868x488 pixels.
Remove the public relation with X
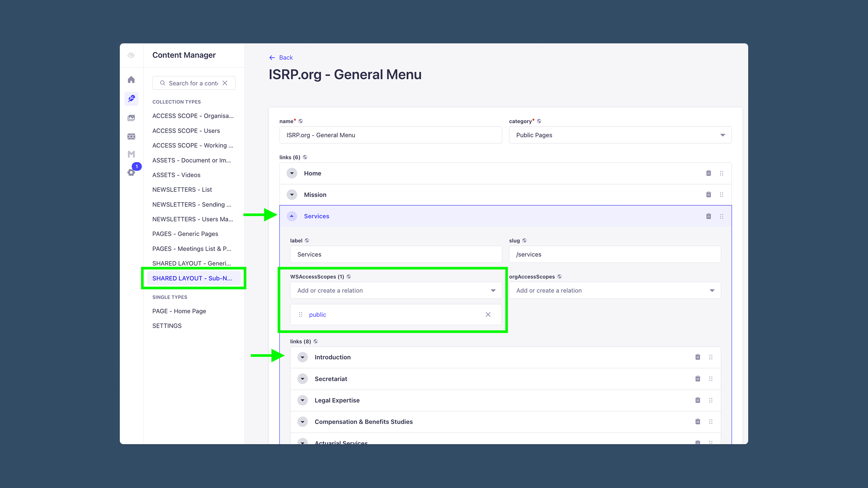pyautogui.click(x=488, y=315)
